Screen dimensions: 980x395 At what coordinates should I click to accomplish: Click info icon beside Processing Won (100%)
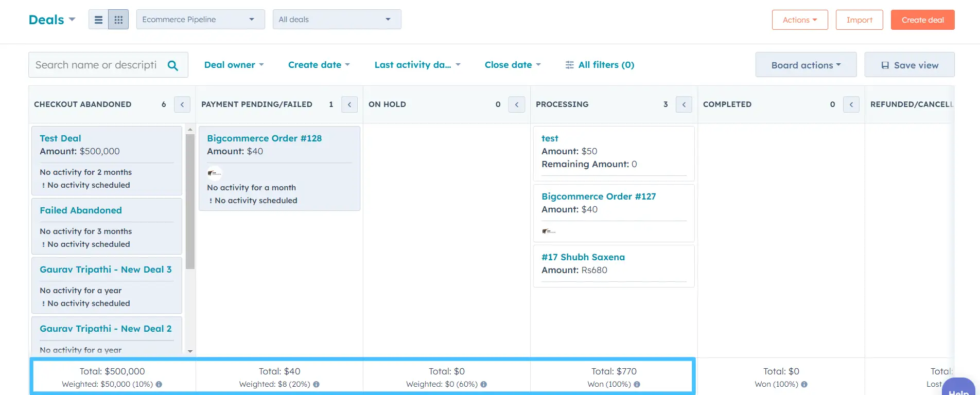point(637,384)
